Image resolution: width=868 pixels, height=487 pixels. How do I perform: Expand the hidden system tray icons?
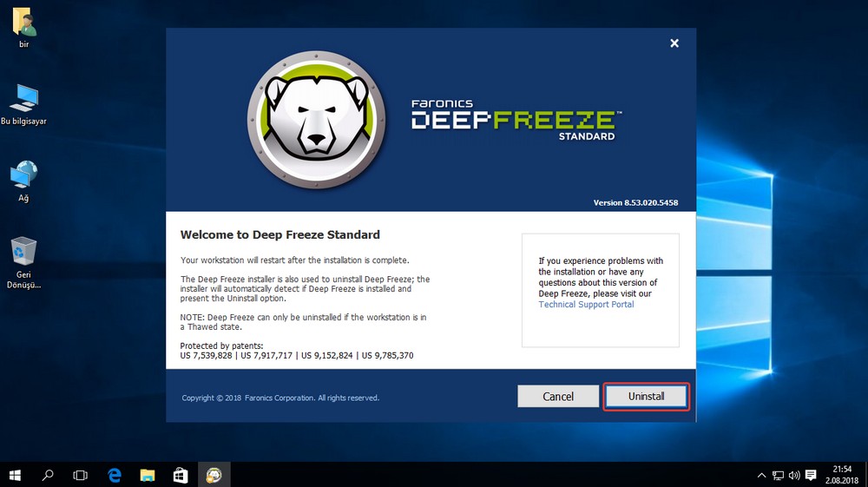(x=762, y=475)
